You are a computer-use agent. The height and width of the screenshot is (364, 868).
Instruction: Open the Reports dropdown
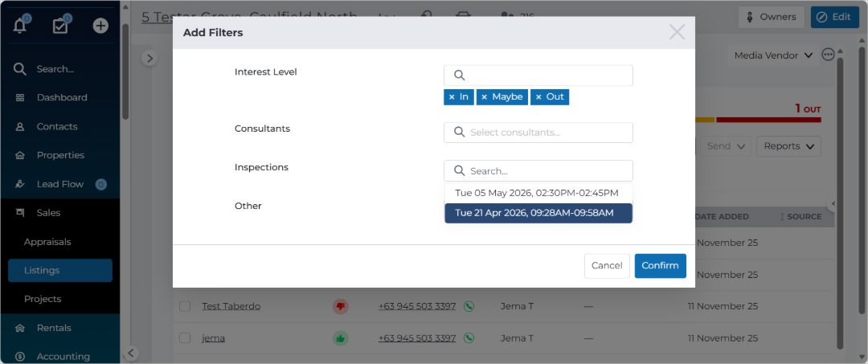click(x=789, y=146)
